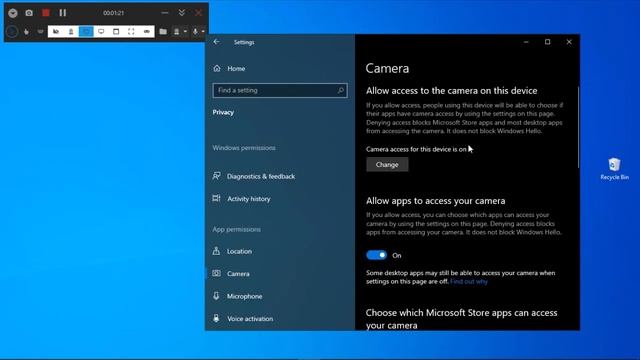Screen dimensions: 640x360
Task: Click the recording timer 00:01:21
Action: [x=113, y=13]
